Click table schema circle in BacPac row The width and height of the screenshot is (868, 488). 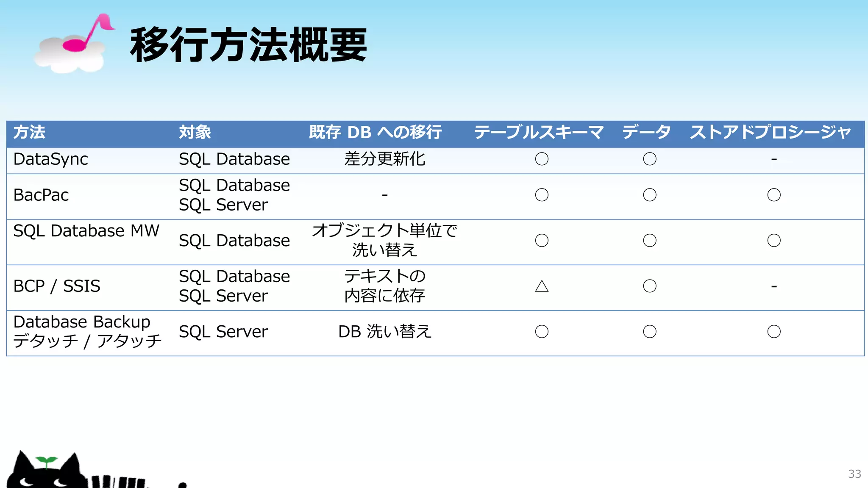point(542,195)
